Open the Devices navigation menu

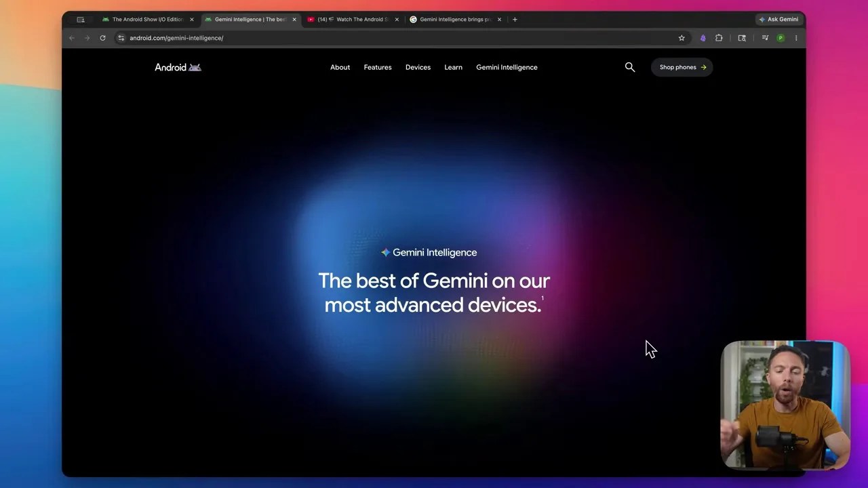(x=418, y=67)
